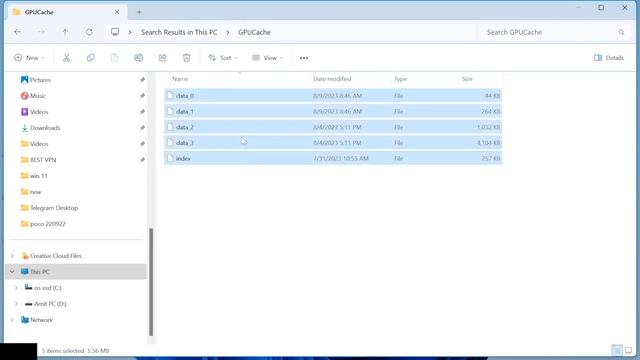This screenshot has width=640, height=360.
Task: Sort by Date modified column header
Action: pyautogui.click(x=332, y=79)
